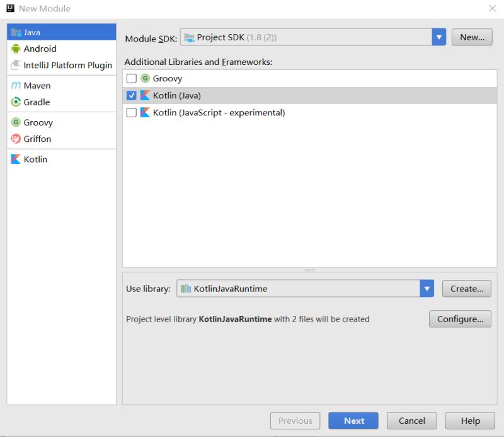Choose IntelliJ Platform Plugin module type
Image resolution: width=504 pixels, height=437 pixels.
61,65
